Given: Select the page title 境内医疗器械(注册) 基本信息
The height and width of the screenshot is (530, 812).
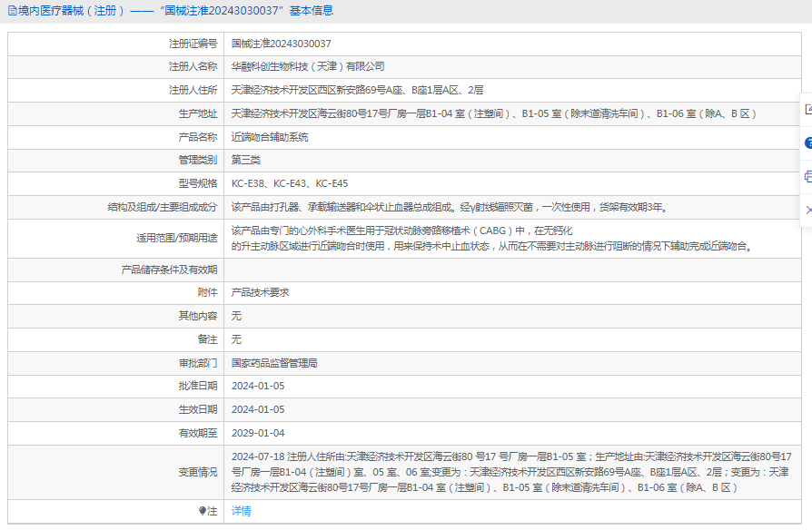Looking at the screenshot, I should [175, 11].
